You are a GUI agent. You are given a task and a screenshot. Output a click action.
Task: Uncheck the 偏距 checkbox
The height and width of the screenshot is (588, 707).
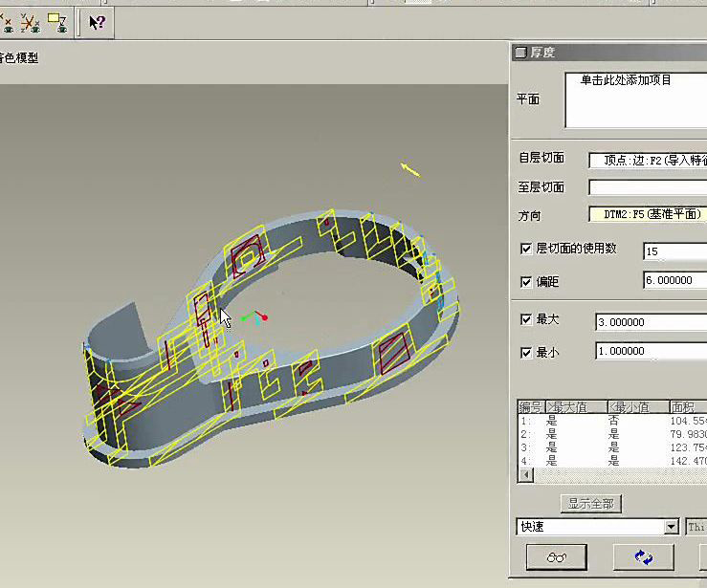[525, 282]
